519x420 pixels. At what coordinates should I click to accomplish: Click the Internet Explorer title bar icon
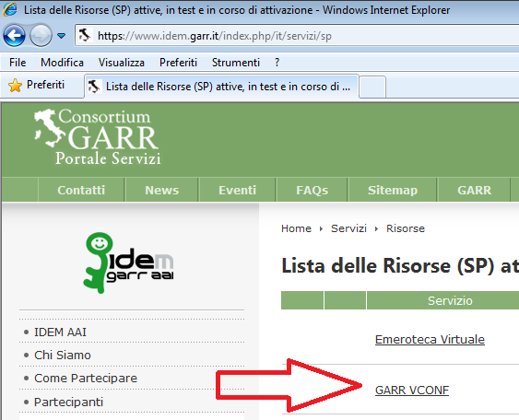[x=10, y=9]
